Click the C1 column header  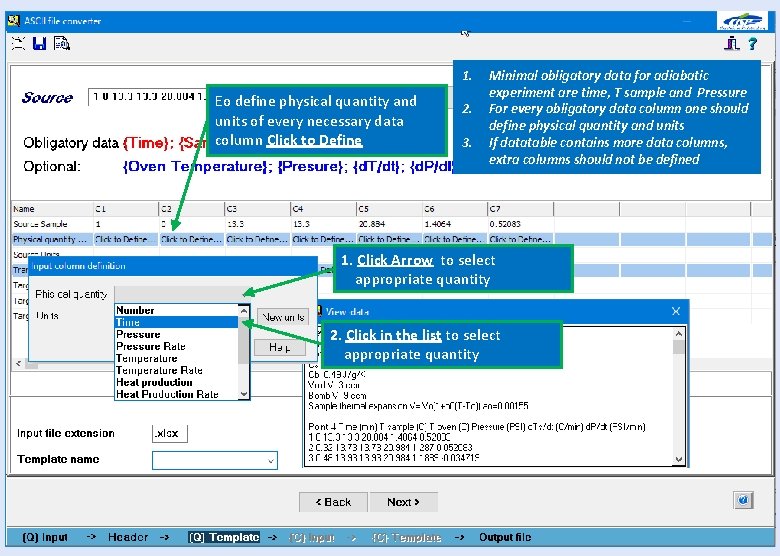(126, 209)
